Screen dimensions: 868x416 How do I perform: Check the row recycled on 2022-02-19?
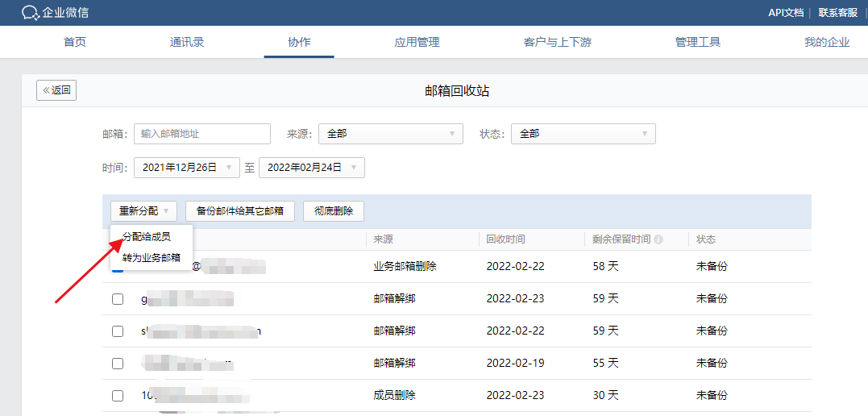point(118,364)
